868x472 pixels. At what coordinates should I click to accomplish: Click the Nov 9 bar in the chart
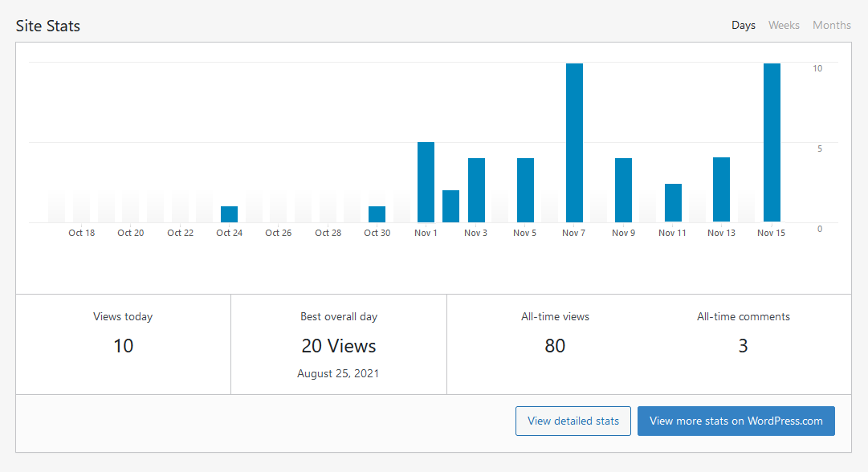[x=623, y=190]
